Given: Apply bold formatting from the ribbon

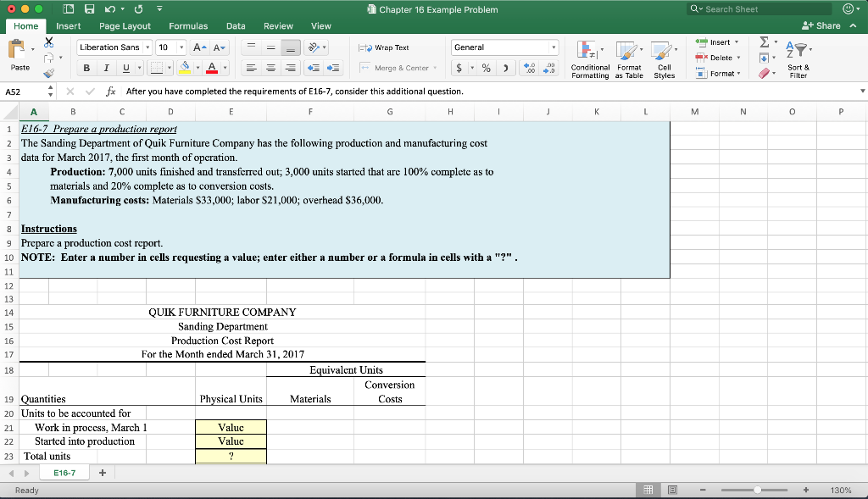Looking at the screenshot, I should point(87,68).
